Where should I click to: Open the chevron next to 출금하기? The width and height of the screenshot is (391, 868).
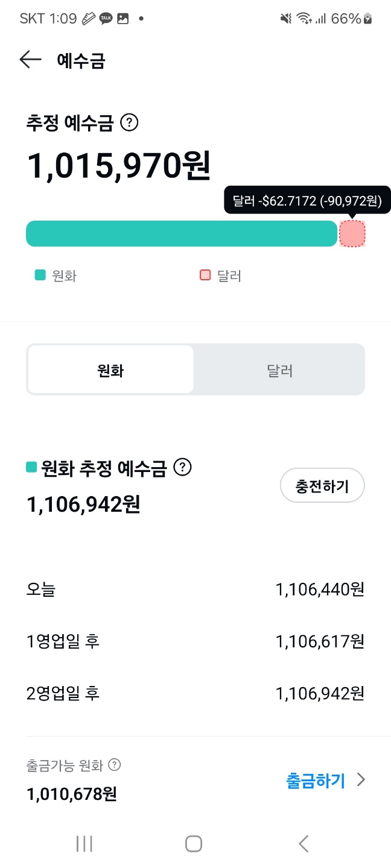(361, 781)
